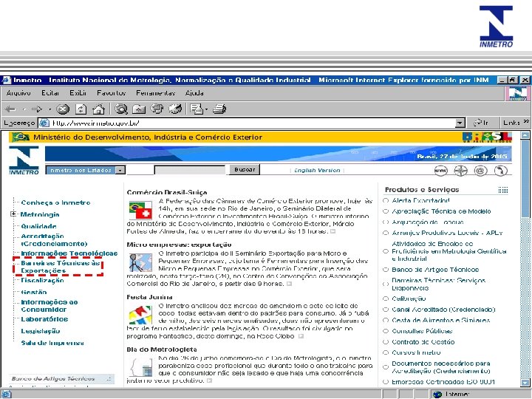Open the Arquivo menu
Image resolution: width=532 pixels, height=399 pixels.
18,93
